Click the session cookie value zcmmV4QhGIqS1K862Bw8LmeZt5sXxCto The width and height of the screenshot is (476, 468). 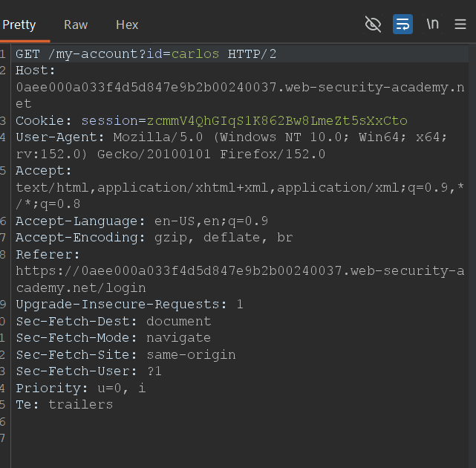click(277, 121)
